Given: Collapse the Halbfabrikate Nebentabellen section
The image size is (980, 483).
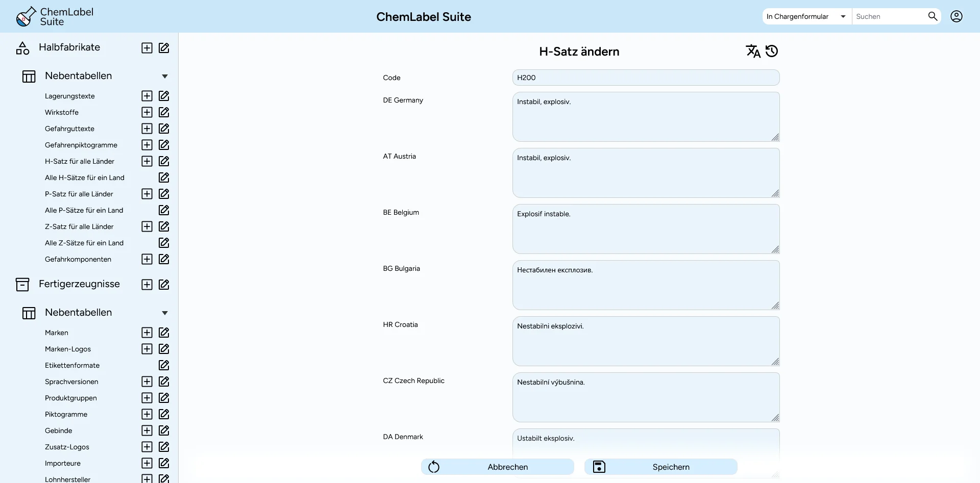Looking at the screenshot, I should [x=165, y=77].
